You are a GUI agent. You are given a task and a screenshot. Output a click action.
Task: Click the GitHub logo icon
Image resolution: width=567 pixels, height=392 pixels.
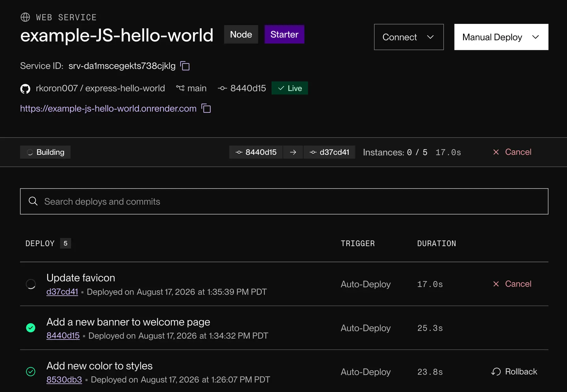(25, 89)
